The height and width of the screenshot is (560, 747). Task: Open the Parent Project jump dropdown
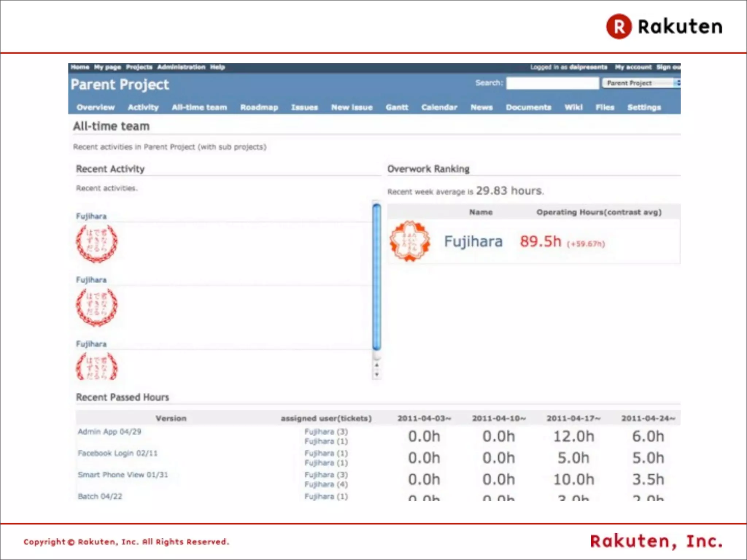click(641, 83)
